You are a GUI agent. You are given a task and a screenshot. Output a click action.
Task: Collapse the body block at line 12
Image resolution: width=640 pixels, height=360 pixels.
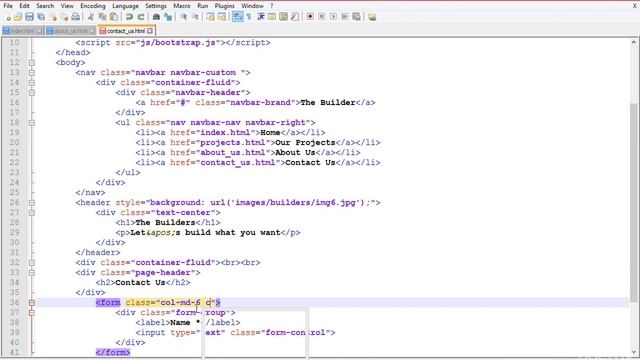pyautogui.click(x=31, y=63)
